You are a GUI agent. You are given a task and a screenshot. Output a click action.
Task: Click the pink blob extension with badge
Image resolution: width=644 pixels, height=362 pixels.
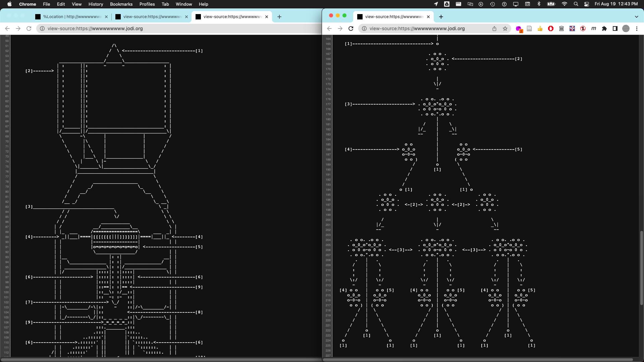pyautogui.click(x=519, y=29)
